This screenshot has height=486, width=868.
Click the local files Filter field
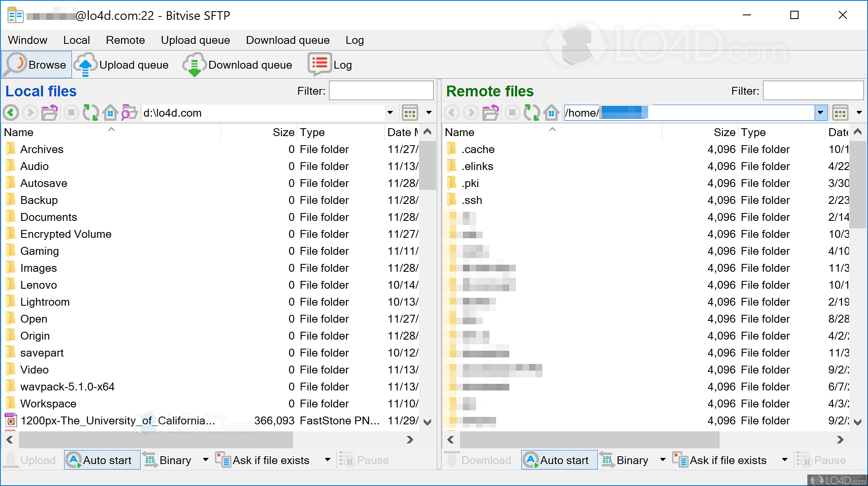point(381,91)
